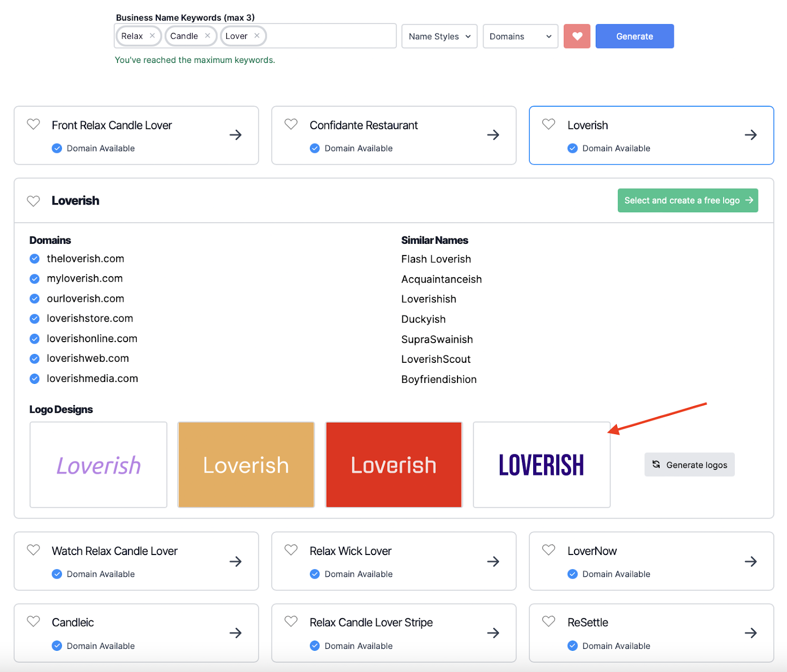Remove the Relax keyword tag
Image resolution: width=787 pixels, height=672 pixels.
(152, 36)
